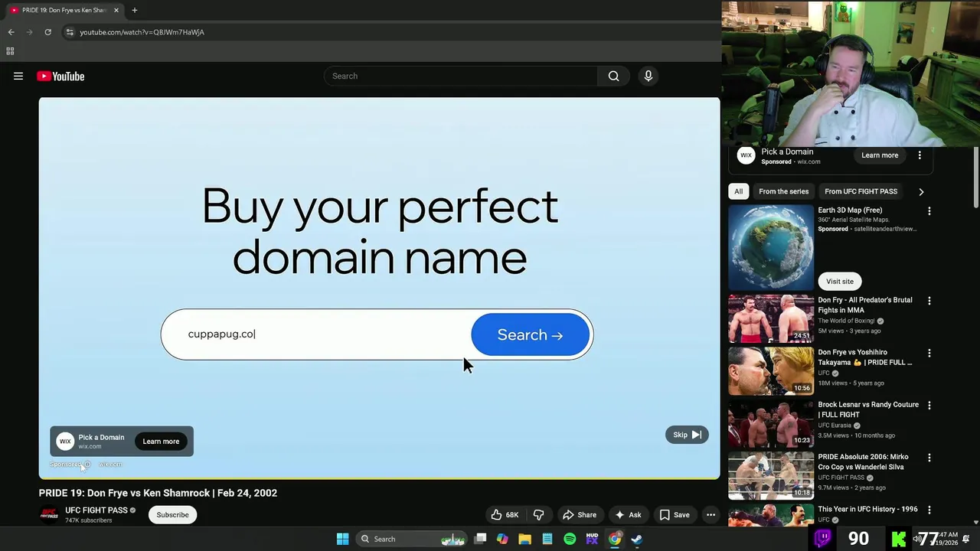Viewport: 980px width, 551px height.
Task: Close the PRIDE 19 browser tab
Action: pos(116,10)
